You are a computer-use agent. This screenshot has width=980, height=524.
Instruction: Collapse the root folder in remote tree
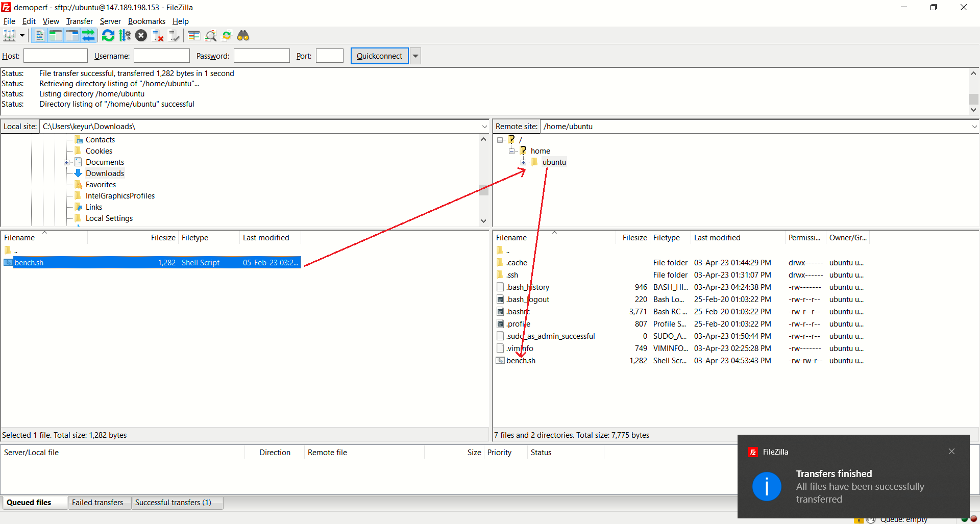coord(500,140)
